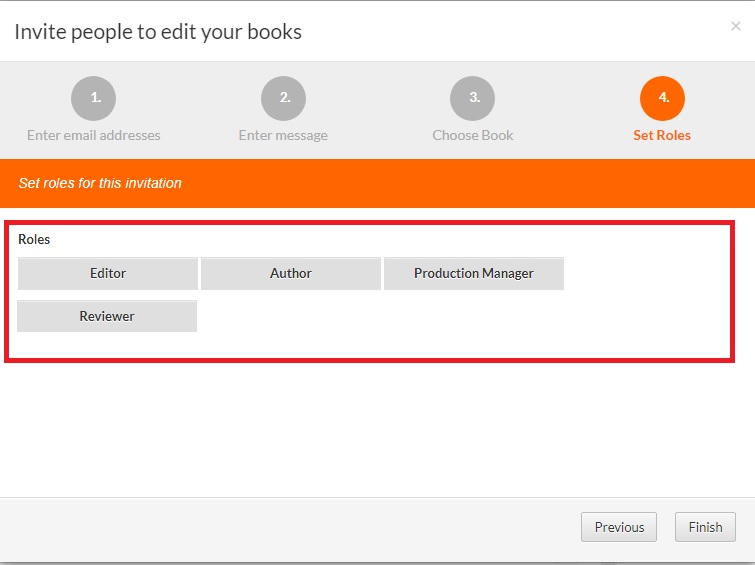
Task: Select the 'Set Roles' step label
Action: coord(662,135)
